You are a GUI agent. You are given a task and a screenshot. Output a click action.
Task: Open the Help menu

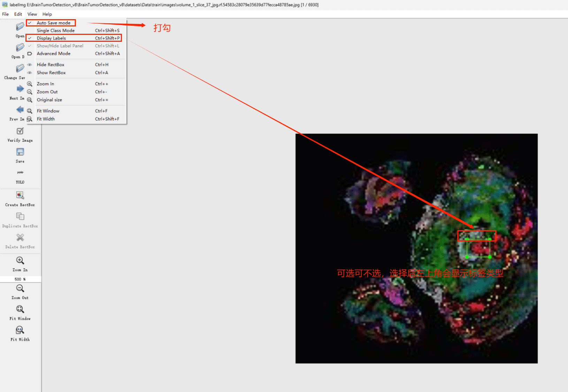pyautogui.click(x=47, y=14)
